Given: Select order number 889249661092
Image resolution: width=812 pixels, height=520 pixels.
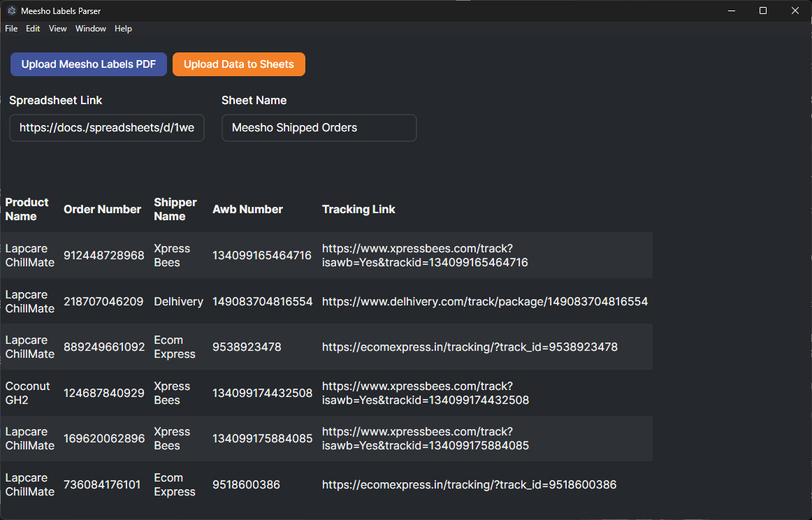Looking at the screenshot, I should [x=104, y=347].
